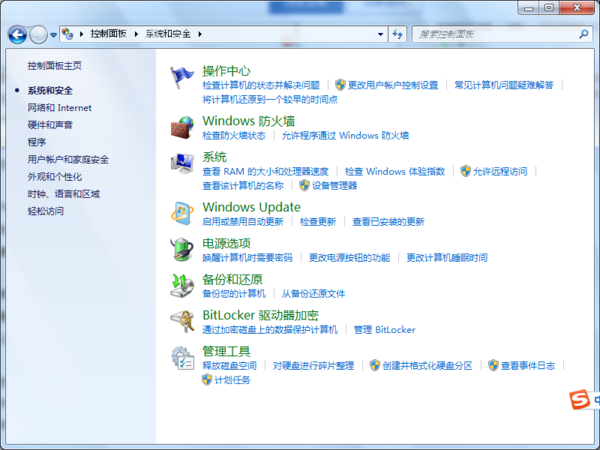The image size is (600, 450).
Task: Click 唤醒计算机时需要密码 link
Action: [247, 258]
